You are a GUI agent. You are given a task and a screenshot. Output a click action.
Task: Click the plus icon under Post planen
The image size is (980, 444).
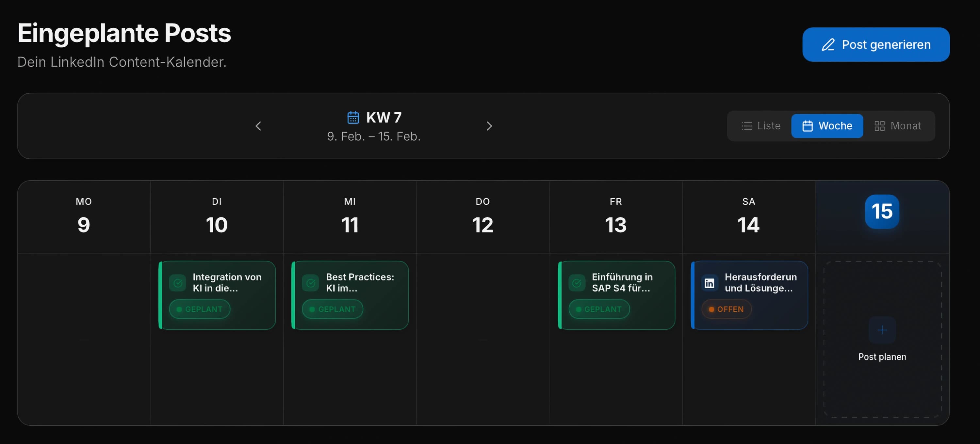[882, 330]
